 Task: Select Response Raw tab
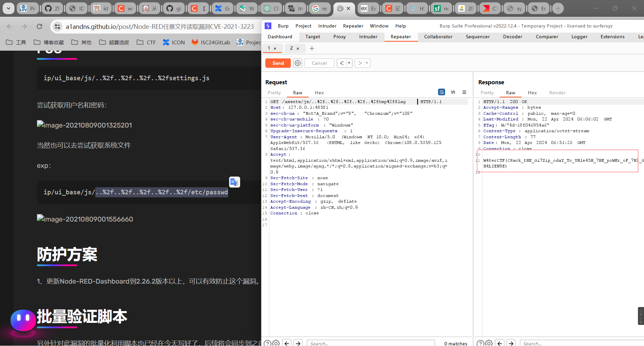tap(511, 93)
